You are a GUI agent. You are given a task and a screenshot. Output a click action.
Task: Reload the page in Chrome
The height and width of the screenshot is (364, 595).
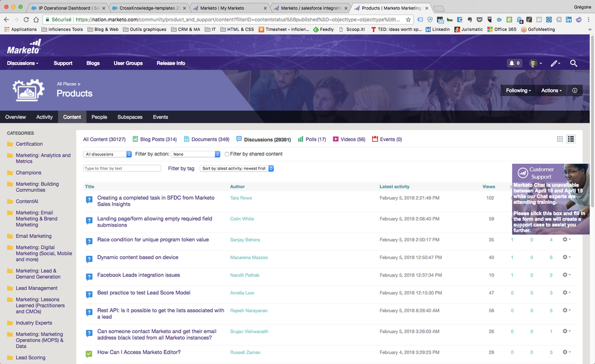26,19
